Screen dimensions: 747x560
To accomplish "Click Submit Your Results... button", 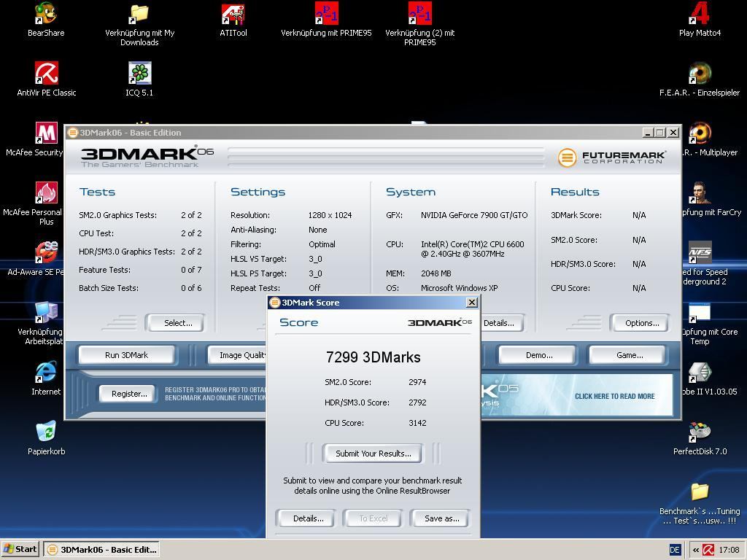I will 373,454.
